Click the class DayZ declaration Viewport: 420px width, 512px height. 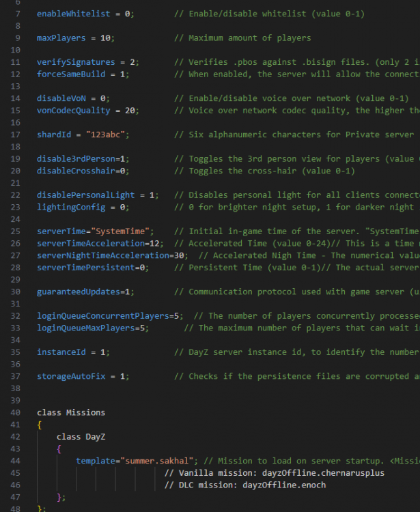point(81,437)
